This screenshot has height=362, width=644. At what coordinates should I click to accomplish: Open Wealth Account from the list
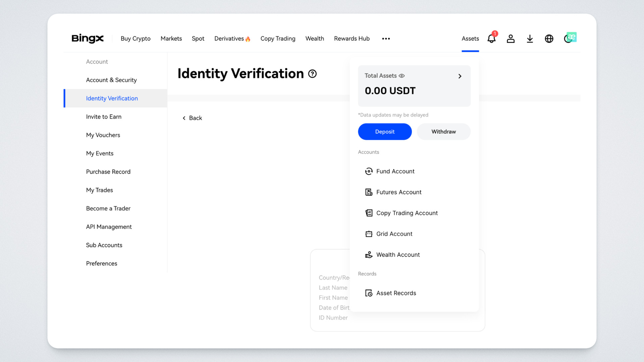point(398,255)
